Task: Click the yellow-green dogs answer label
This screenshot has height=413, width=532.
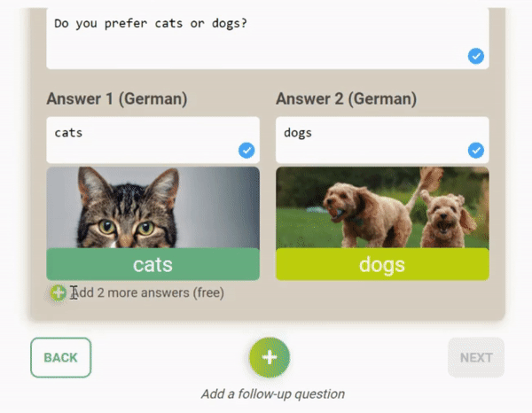Action: 382,264
